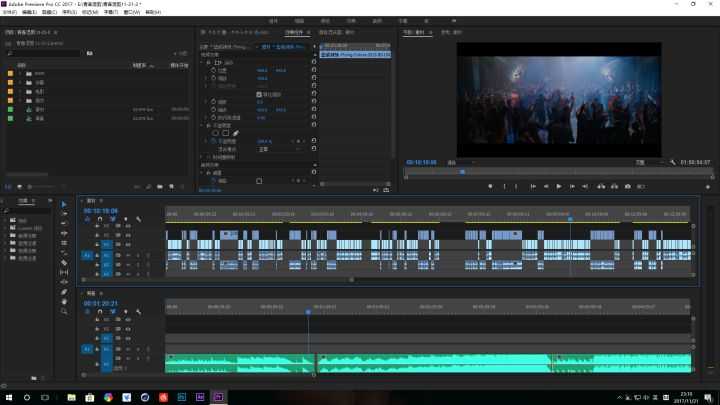The image size is (720, 405).
Task: Pick the Pen tool in tools panel
Action: point(64,291)
